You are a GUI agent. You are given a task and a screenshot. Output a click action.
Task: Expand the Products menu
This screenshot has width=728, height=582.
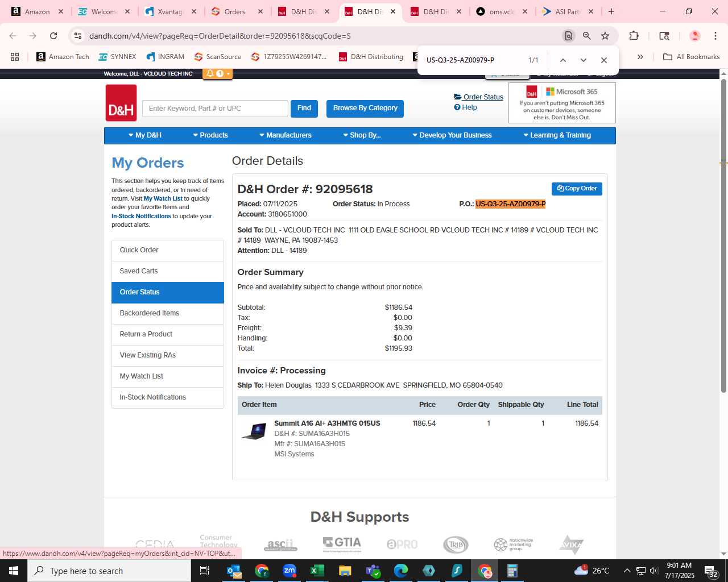210,135
